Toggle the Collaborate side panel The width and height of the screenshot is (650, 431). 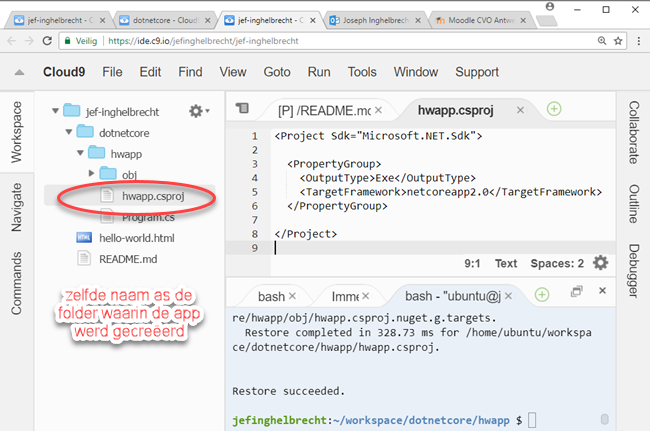[633, 131]
